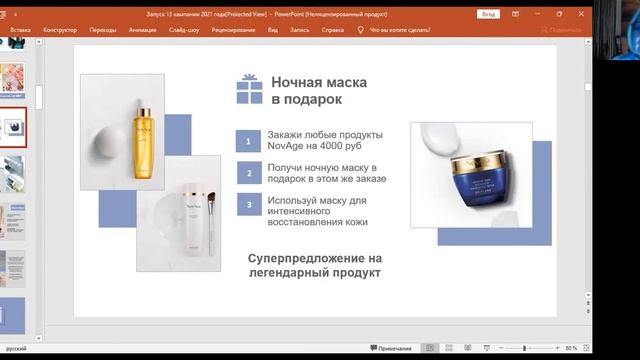Open the Рецензирование tab
Screen dimensions: 640x360
point(233,30)
